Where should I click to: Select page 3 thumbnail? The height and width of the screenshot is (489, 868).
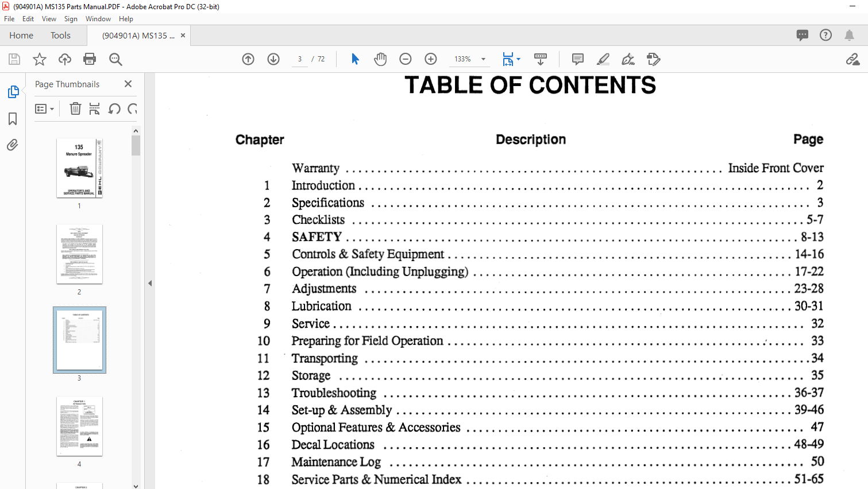click(x=79, y=340)
